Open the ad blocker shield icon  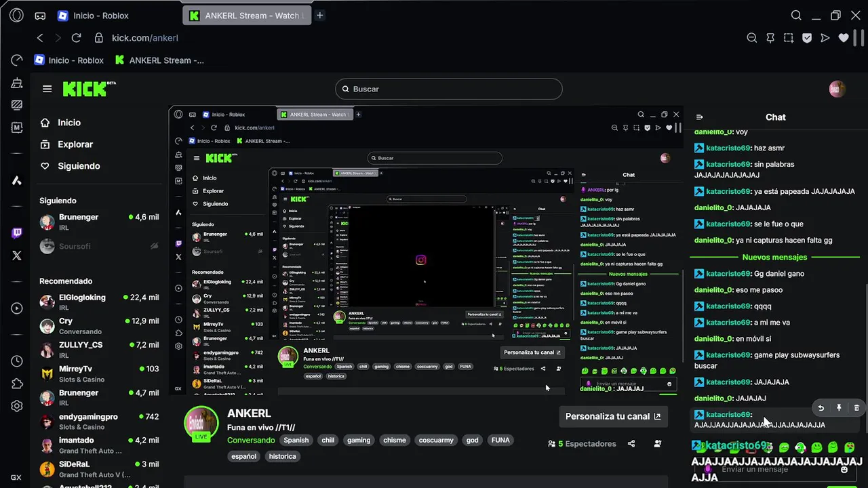(x=807, y=38)
